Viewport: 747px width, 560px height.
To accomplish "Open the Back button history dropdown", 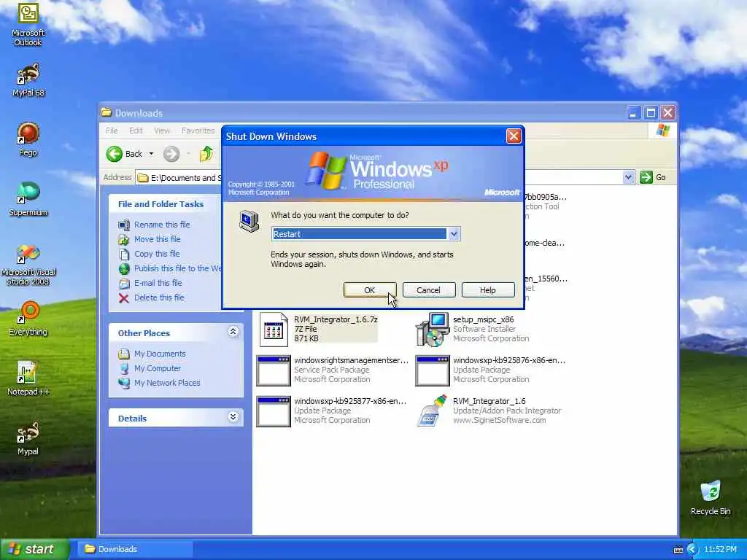I will 151,154.
